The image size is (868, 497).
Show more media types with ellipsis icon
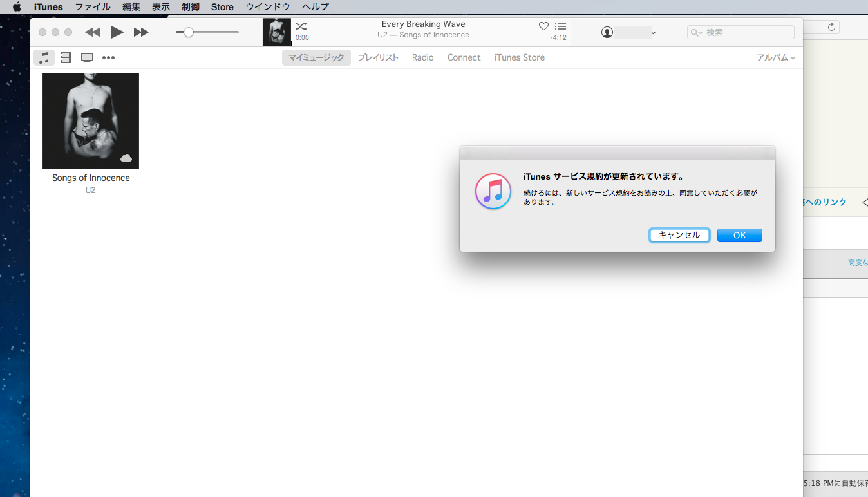pyautogui.click(x=108, y=57)
